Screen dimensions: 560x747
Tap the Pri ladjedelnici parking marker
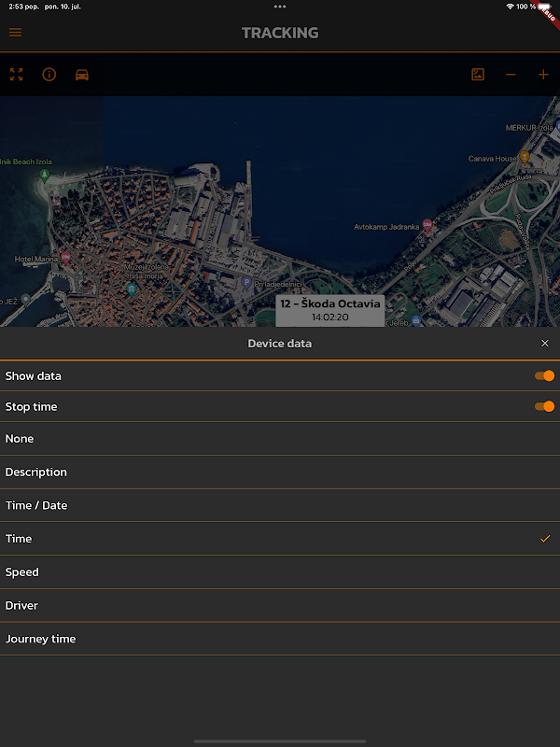[246, 284]
